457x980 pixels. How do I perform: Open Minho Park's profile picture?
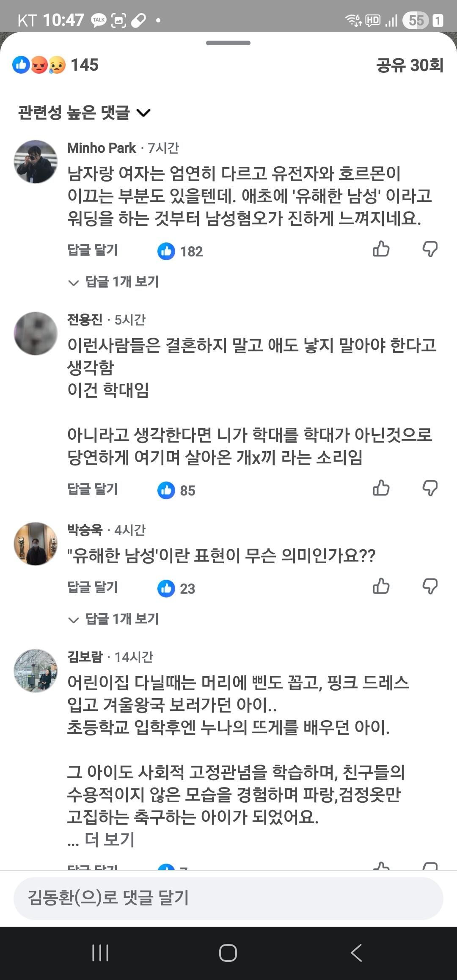pyautogui.click(x=36, y=162)
